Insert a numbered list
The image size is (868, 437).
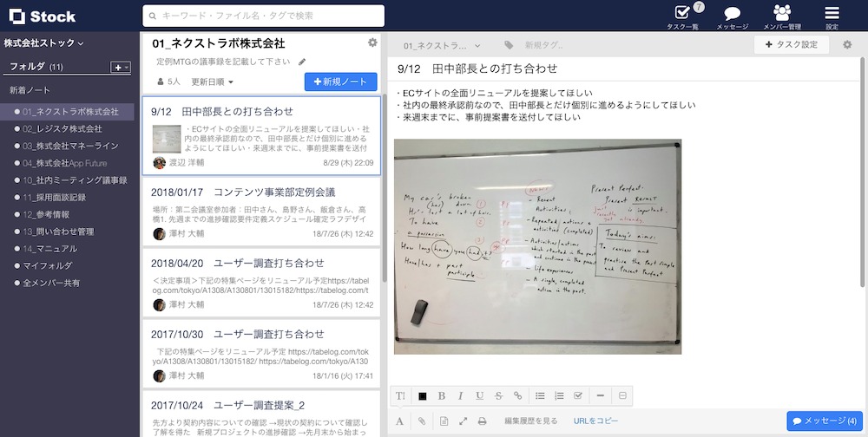coord(559,395)
